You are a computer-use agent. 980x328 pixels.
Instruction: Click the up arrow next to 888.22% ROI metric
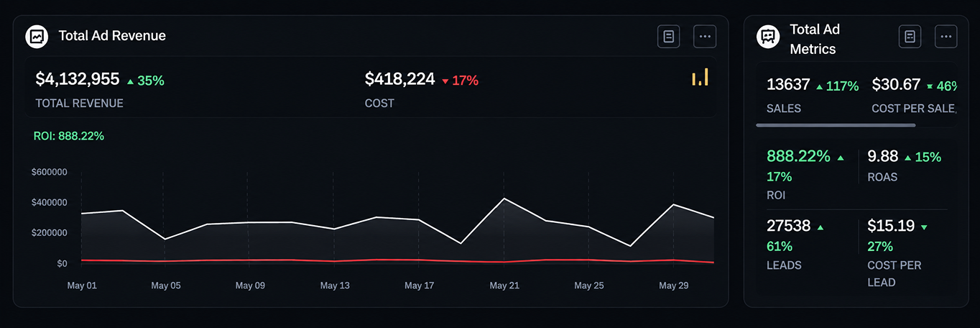[841, 158]
